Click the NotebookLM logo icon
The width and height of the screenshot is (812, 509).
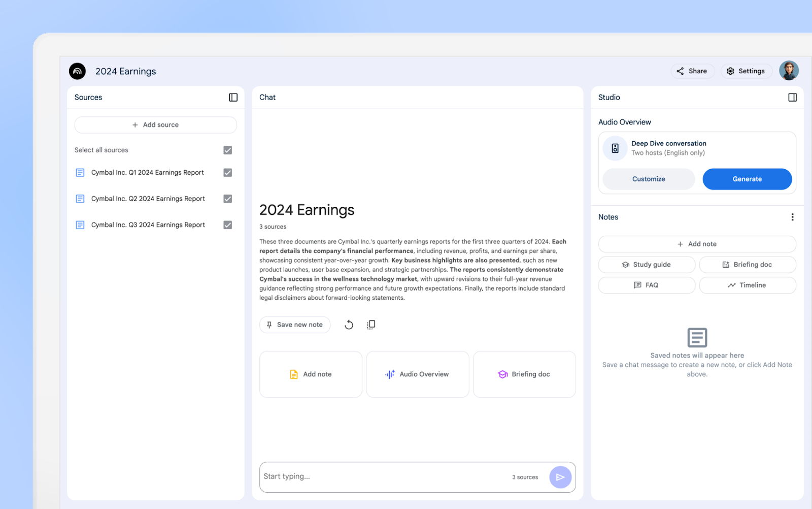click(77, 71)
